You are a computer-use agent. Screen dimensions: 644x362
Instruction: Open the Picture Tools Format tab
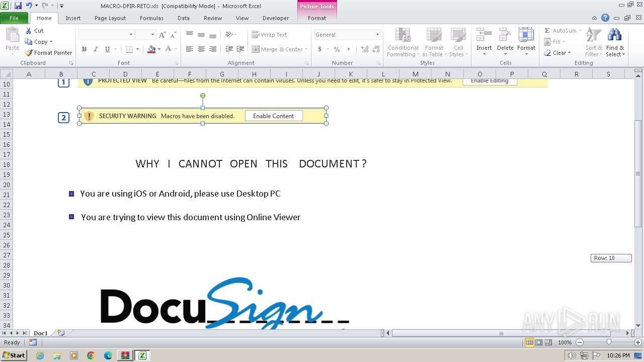(317, 18)
